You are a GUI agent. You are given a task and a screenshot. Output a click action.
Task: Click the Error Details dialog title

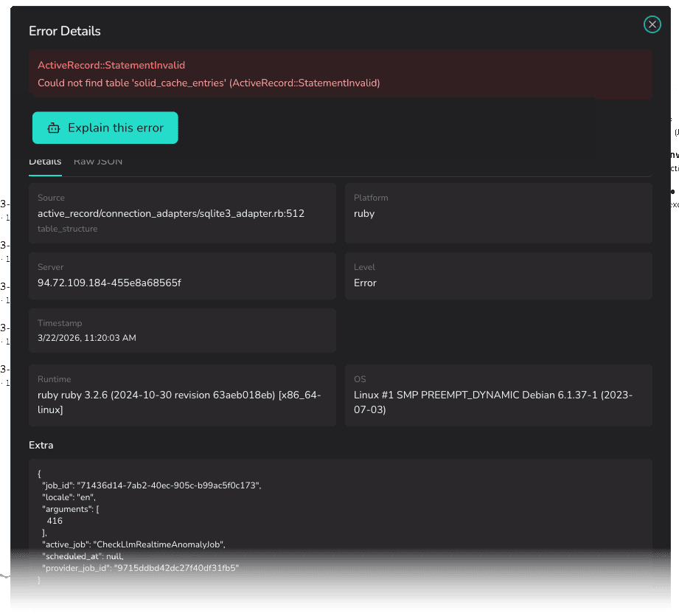tap(64, 31)
